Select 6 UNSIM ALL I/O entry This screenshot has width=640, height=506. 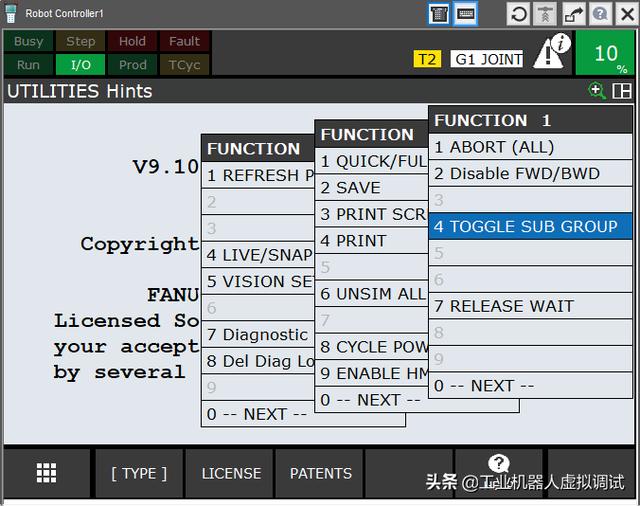[x=372, y=294]
